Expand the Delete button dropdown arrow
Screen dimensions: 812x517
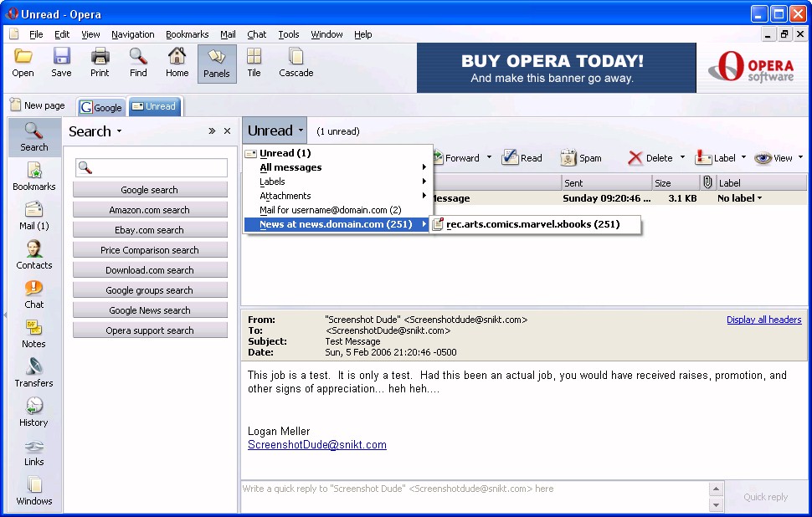682,157
